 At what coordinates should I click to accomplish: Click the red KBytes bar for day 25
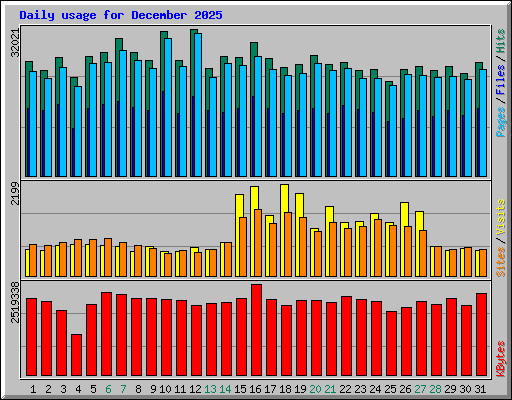tap(391, 343)
